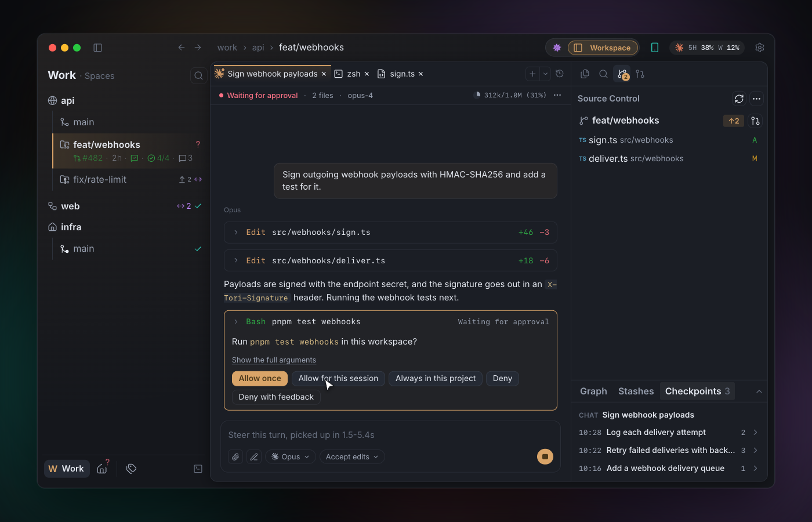The image size is (812, 522).
Task: Expand the Edit src/webhooks/sign.ts row
Action: [x=390, y=233]
